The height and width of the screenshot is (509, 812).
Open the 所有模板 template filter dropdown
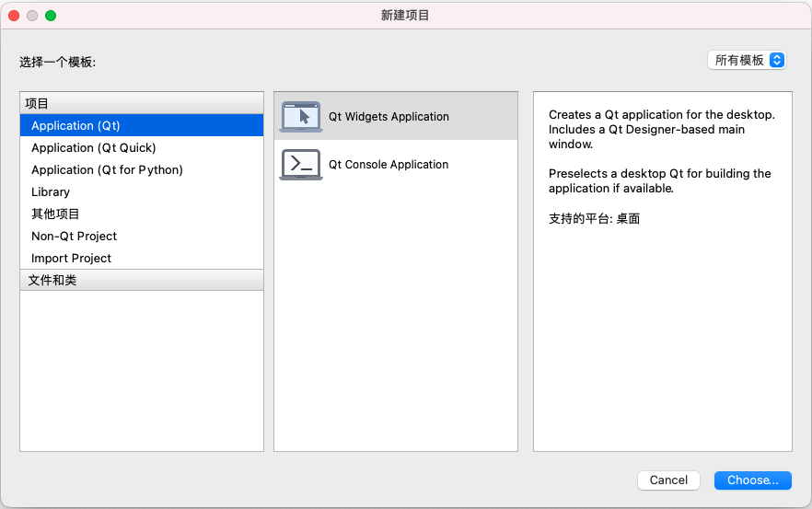click(747, 61)
